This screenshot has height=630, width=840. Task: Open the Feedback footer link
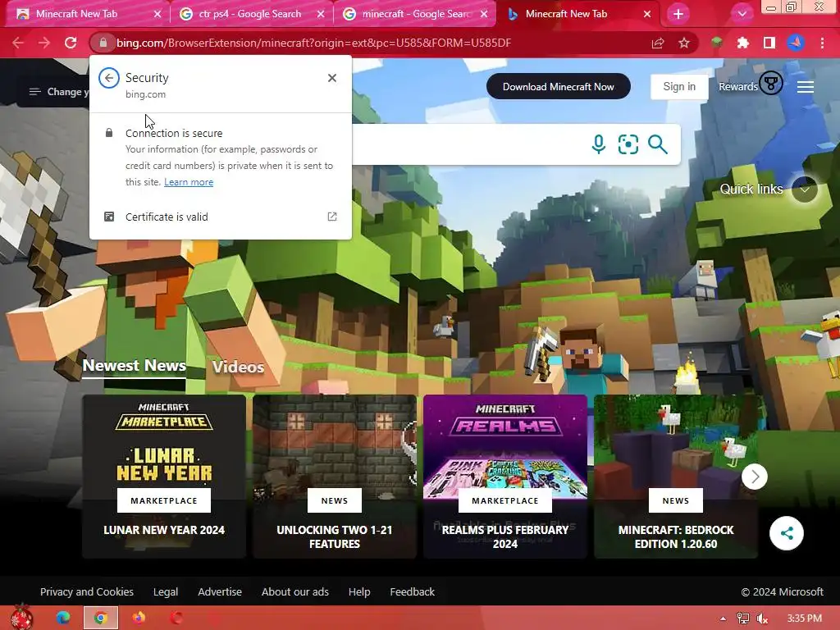click(x=412, y=592)
